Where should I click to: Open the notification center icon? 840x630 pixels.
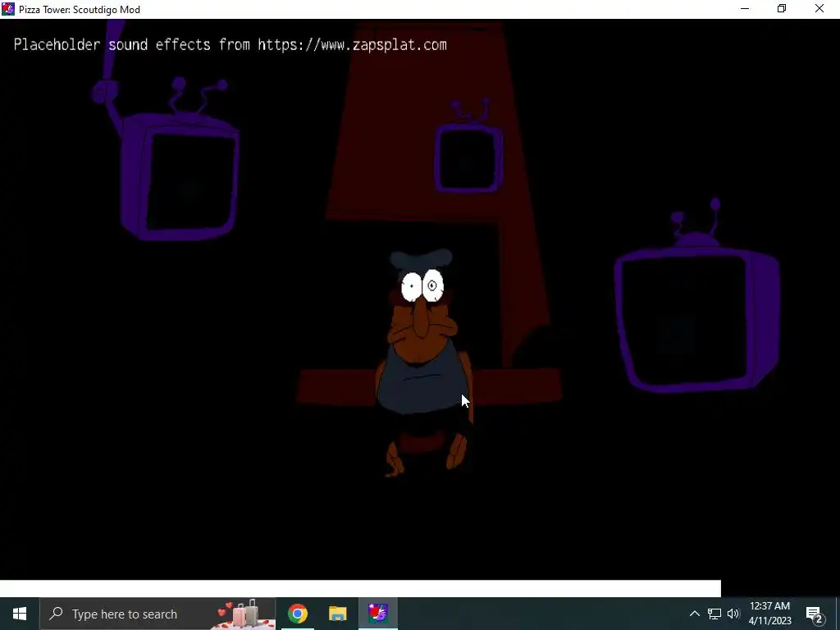click(x=814, y=614)
